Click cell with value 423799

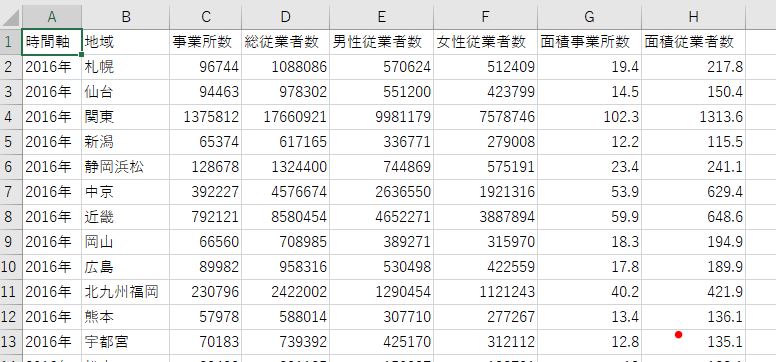click(485, 92)
